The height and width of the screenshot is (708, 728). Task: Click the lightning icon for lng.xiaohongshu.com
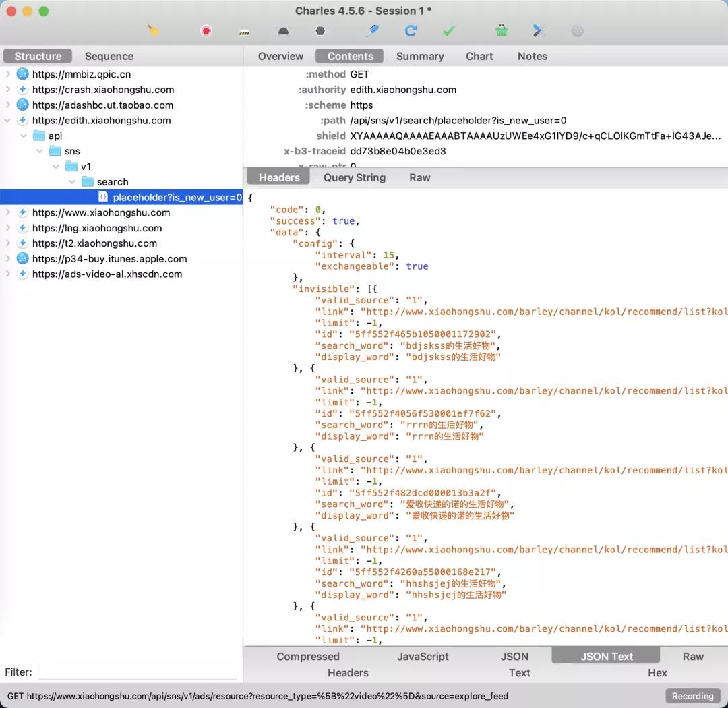point(22,228)
